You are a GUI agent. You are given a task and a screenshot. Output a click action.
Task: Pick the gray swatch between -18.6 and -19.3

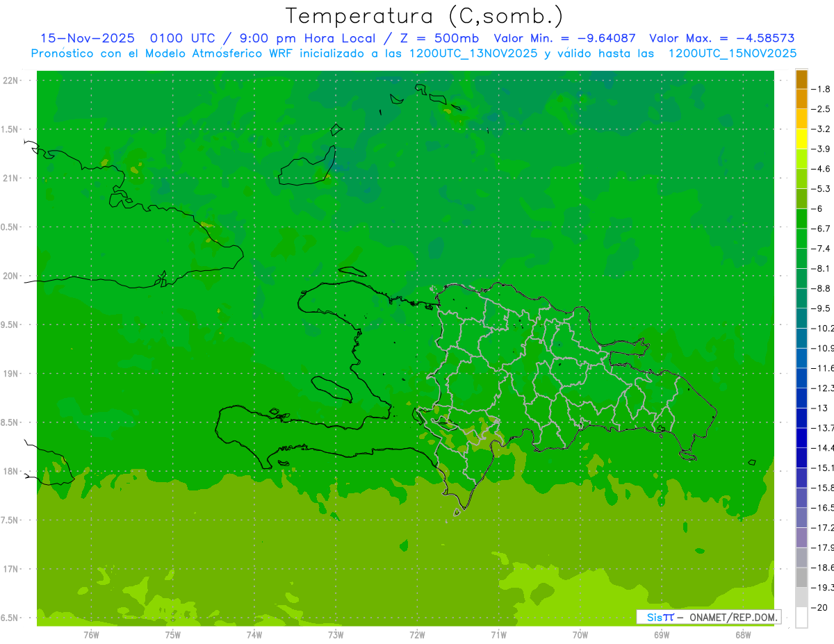801,577
